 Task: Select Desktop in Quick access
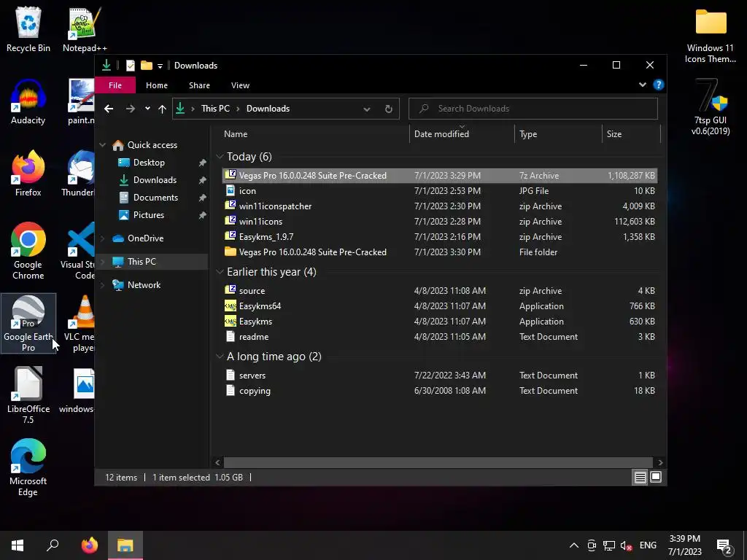149,163
